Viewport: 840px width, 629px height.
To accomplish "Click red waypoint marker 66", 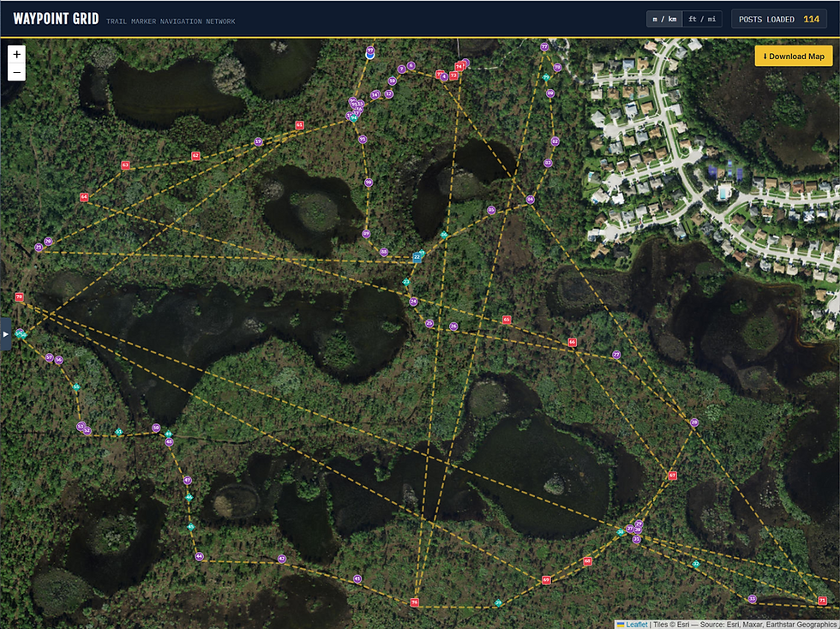I will pyautogui.click(x=573, y=342).
